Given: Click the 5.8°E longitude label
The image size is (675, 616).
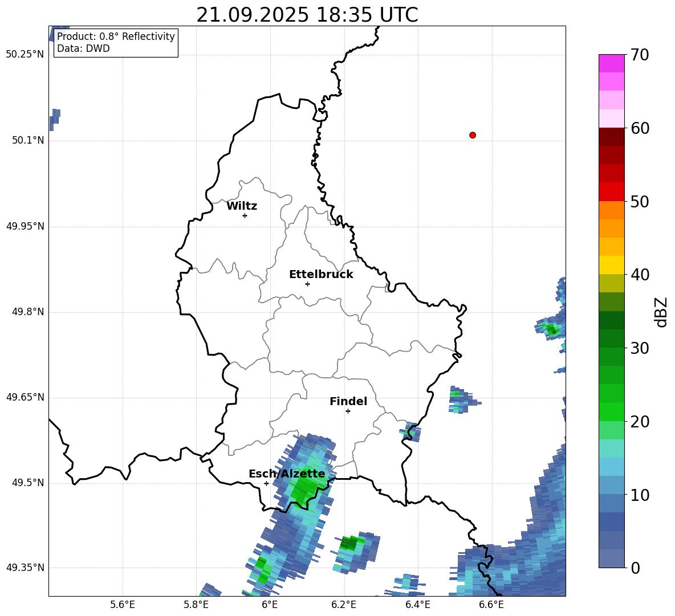Looking at the screenshot, I should [x=196, y=605].
